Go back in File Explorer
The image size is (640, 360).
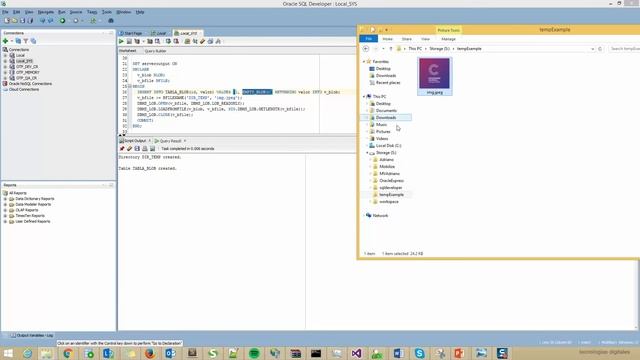coord(366,49)
